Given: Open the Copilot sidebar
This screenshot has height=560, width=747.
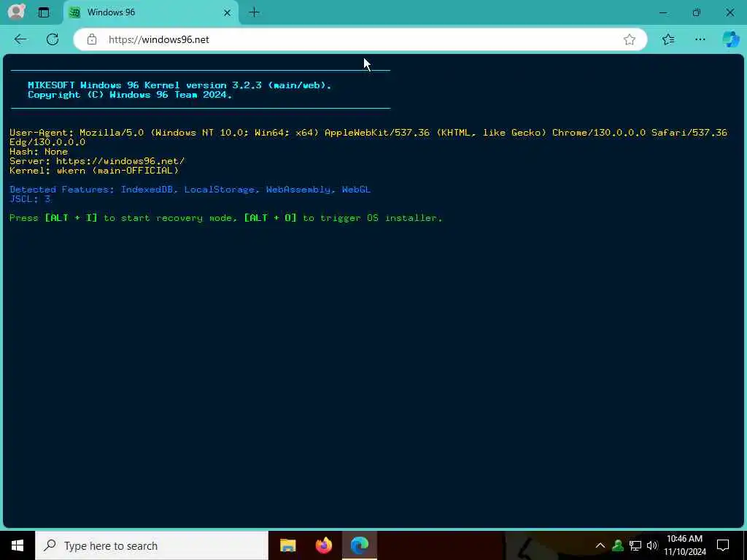Looking at the screenshot, I should [730, 39].
